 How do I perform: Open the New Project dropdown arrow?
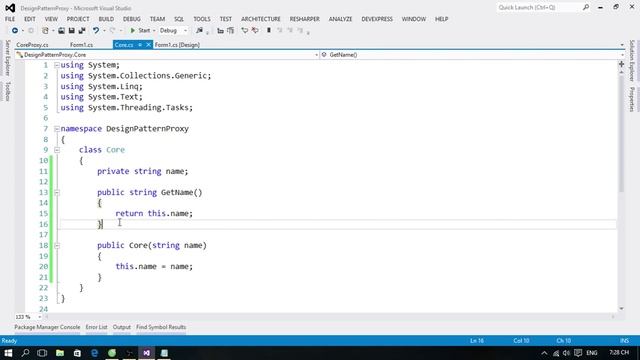point(53,31)
